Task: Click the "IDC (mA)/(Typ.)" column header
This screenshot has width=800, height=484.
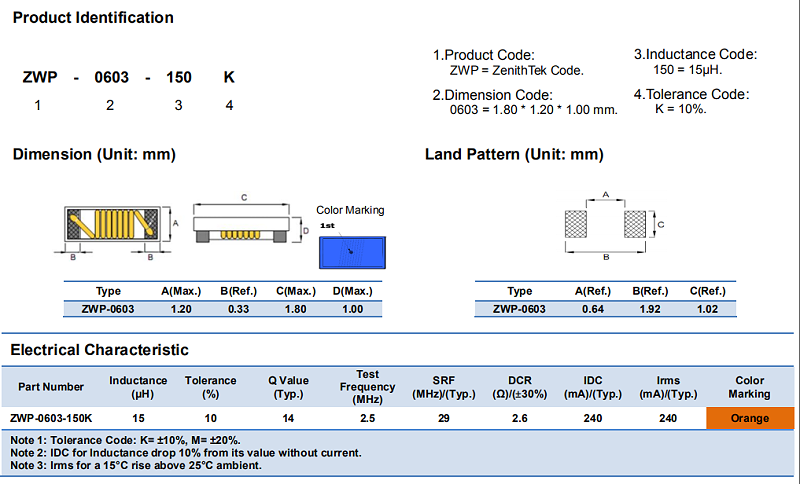Action: (593, 387)
